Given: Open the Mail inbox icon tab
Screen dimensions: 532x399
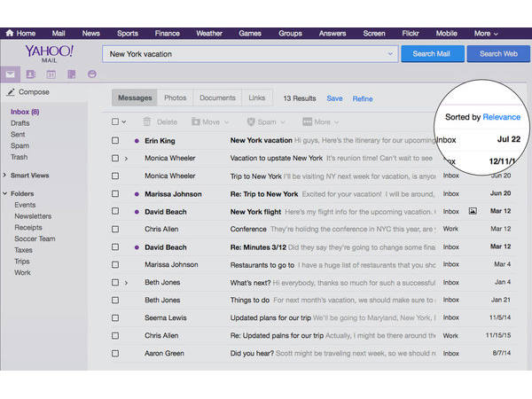Looking at the screenshot, I should click(x=10, y=74).
